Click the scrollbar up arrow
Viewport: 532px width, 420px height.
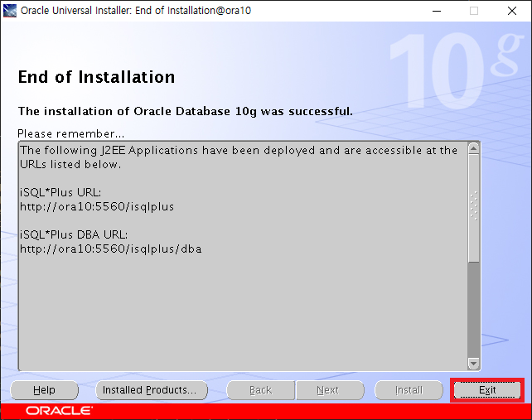[474, 148]
